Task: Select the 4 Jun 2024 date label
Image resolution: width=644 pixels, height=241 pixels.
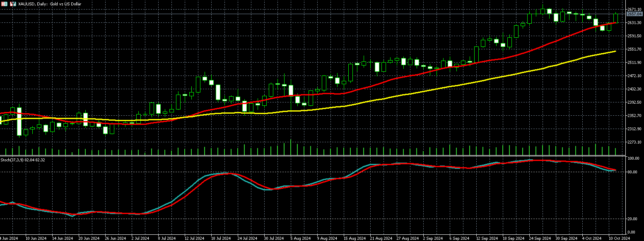Action: (x=8, y=239)
